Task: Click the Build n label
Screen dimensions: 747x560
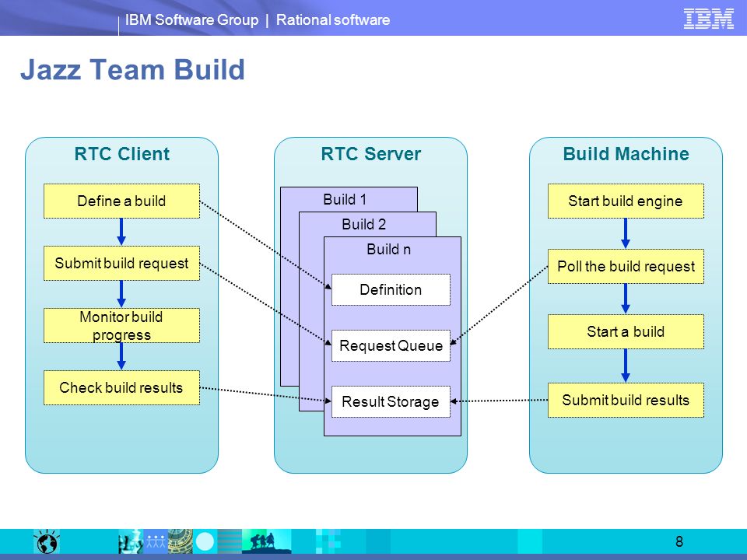Action: [389, 249]
